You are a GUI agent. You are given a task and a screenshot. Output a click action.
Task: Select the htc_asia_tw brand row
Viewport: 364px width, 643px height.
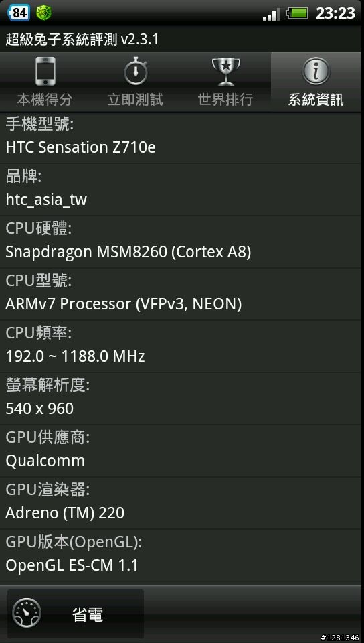tap(181, 190)
